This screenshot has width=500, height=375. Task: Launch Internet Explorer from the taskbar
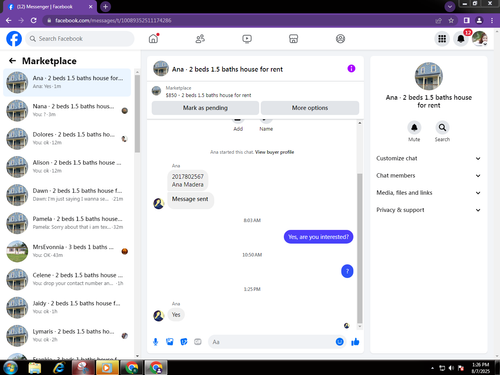point(59,368)
